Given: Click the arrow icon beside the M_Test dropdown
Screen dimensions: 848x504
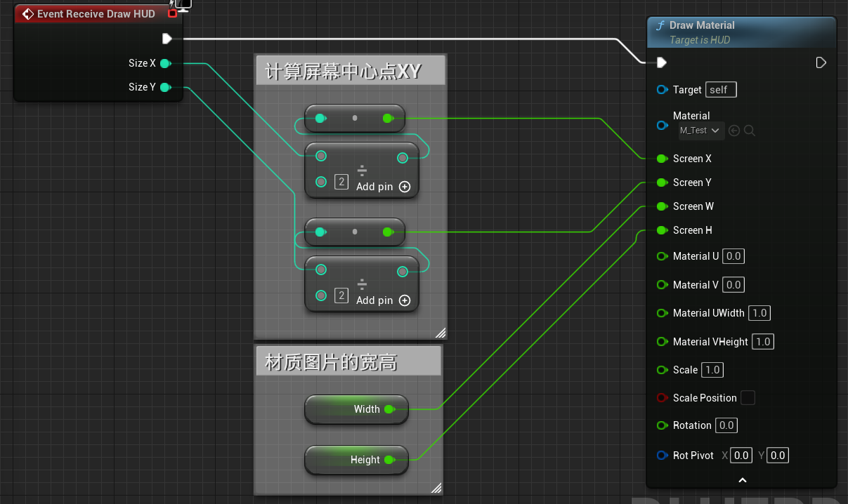Looking at the screenshot, I should pyautogui.click(x=734, y=131).
